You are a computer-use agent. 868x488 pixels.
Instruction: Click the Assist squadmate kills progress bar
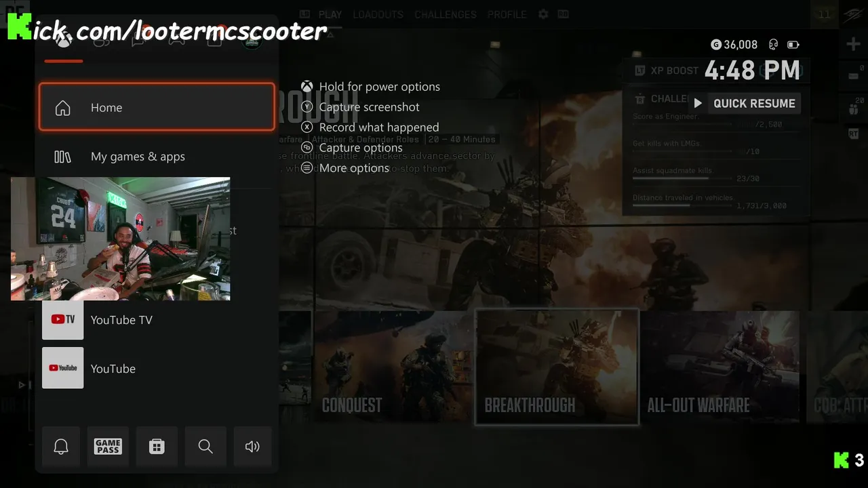[x=683, y=178]
